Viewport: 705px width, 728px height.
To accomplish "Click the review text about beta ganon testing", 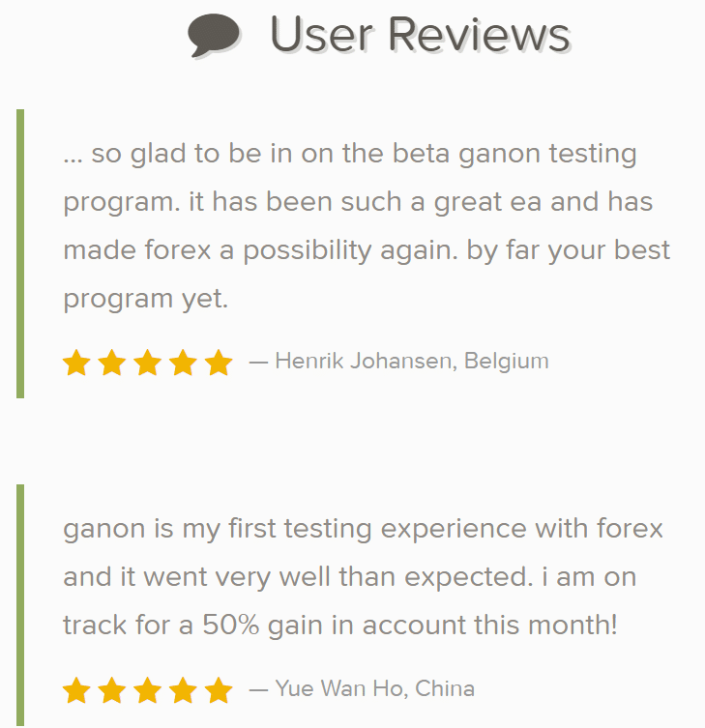I will (x=367, y=225).
